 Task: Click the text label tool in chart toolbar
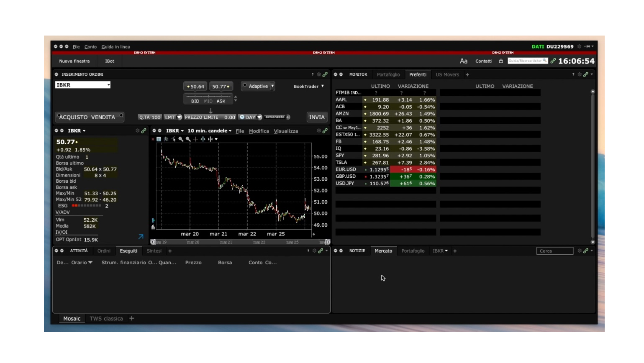(159, 139)
